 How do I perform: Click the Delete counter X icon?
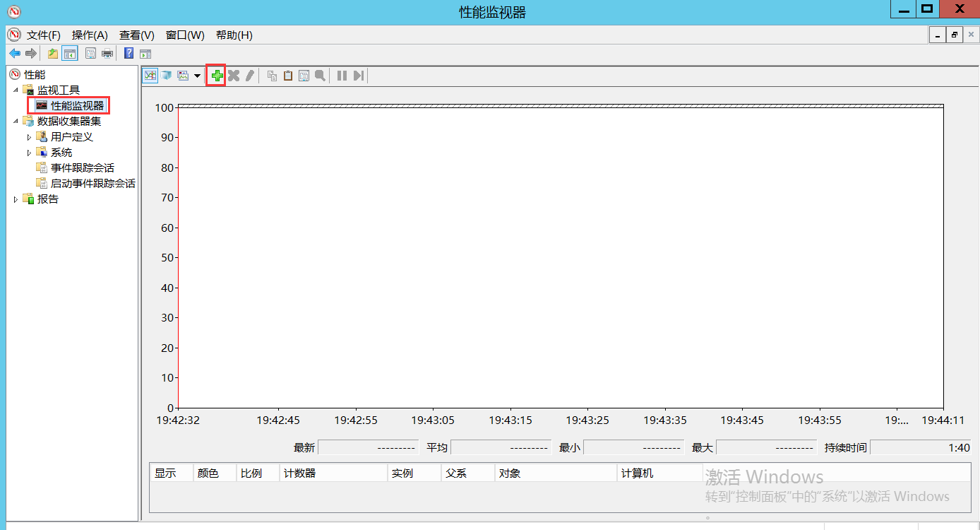point(234,76)
